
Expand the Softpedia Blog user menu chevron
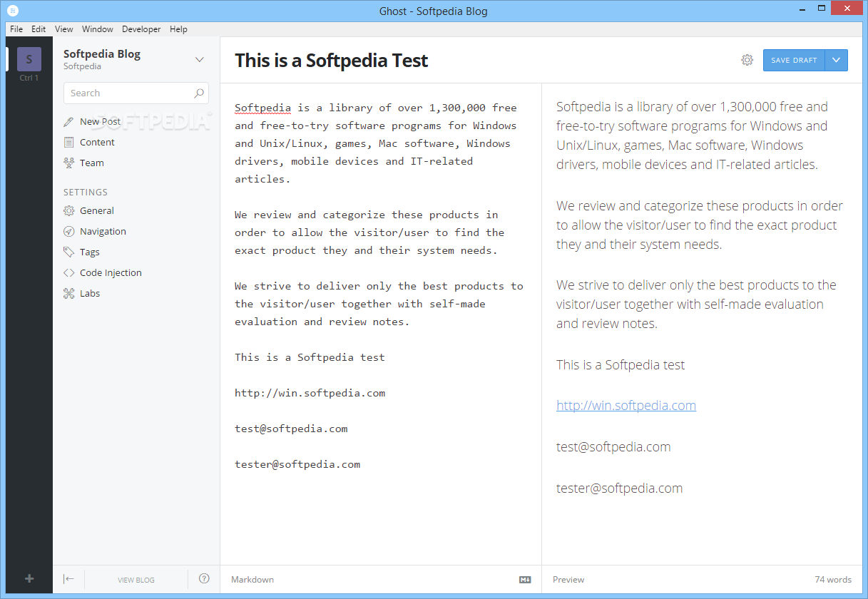tap(200, 60)
